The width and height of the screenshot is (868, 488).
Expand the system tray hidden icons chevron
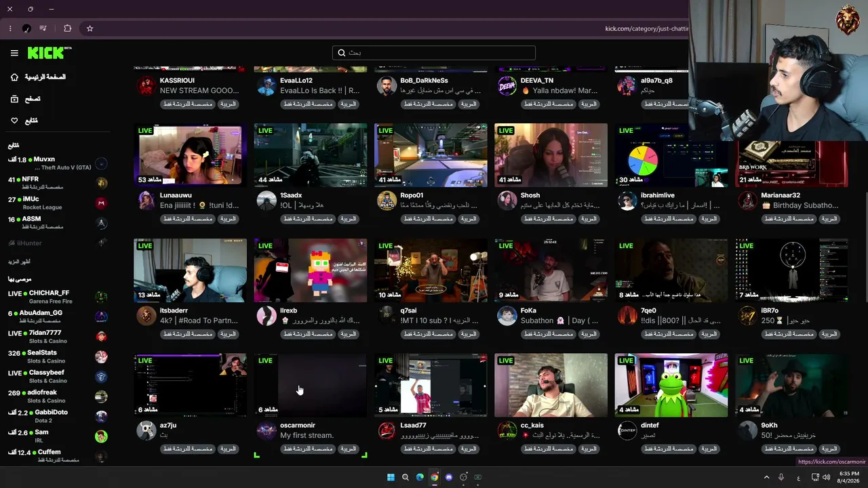[766, 477]
